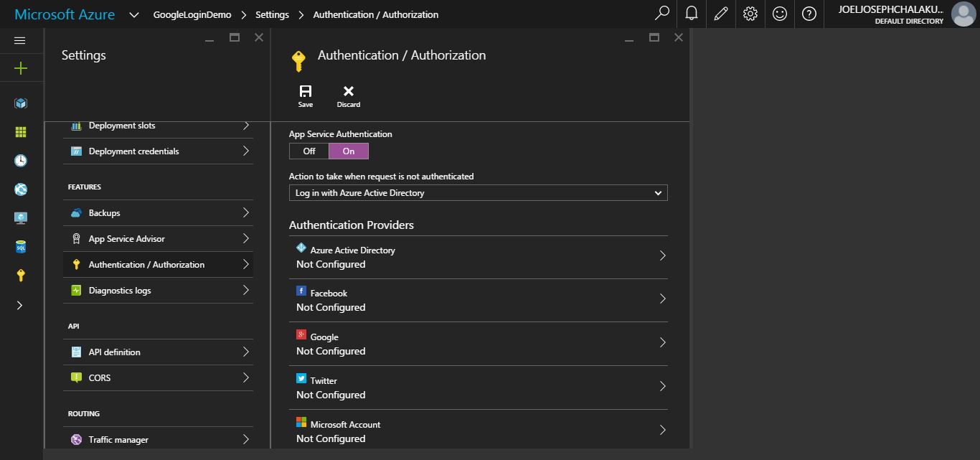Open the help question mark icon
980x460 pixels.
809,14
